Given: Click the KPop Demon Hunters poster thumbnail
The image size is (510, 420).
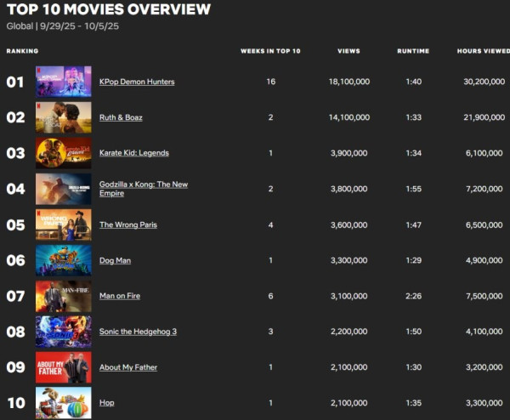Looking at the screenshot, I should pyautogui.click(x=64, y=82).
